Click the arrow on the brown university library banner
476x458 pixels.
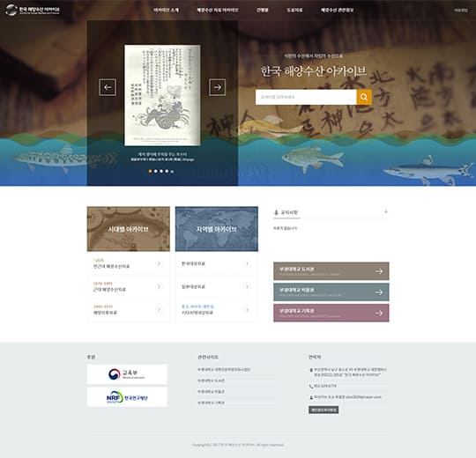pyautogui.click(x=379, y=271)
